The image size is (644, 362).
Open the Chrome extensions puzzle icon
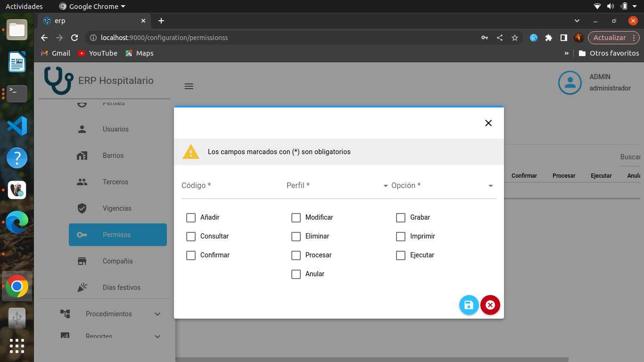pos(548,38)
